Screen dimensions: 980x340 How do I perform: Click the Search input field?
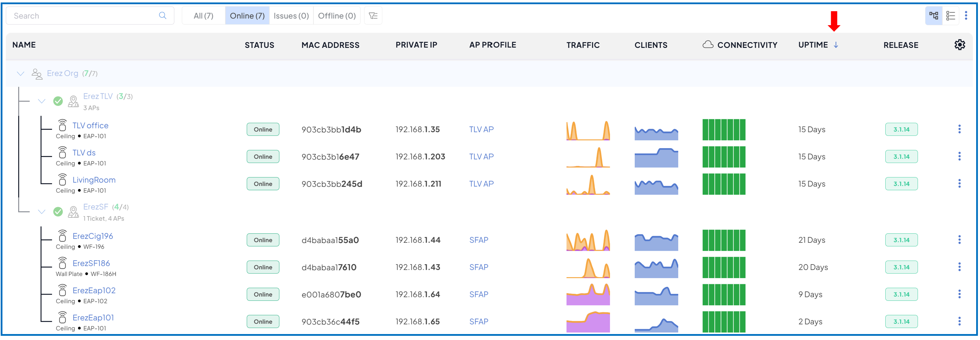[90, 16]
